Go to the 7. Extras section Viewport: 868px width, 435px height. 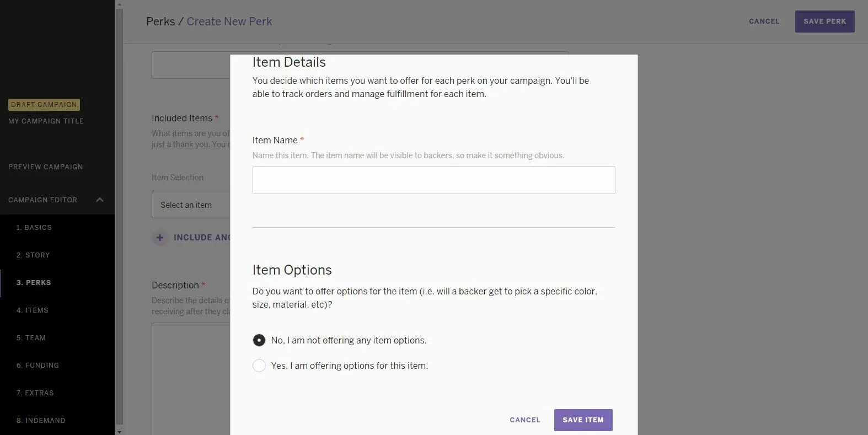click(x=35, y=393)
